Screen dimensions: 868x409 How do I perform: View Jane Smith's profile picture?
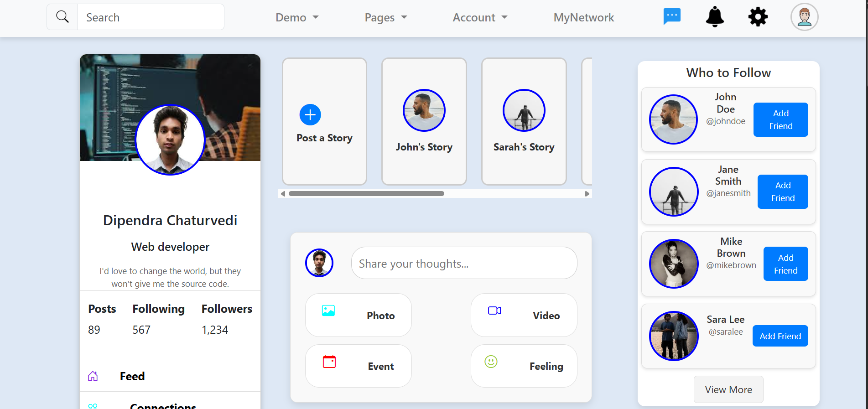[674, 192]
